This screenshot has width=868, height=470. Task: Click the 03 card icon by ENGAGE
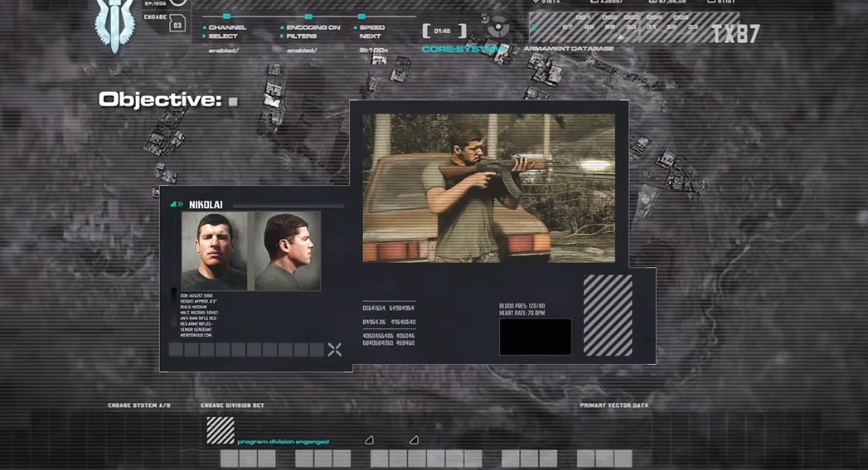(177, 23)
